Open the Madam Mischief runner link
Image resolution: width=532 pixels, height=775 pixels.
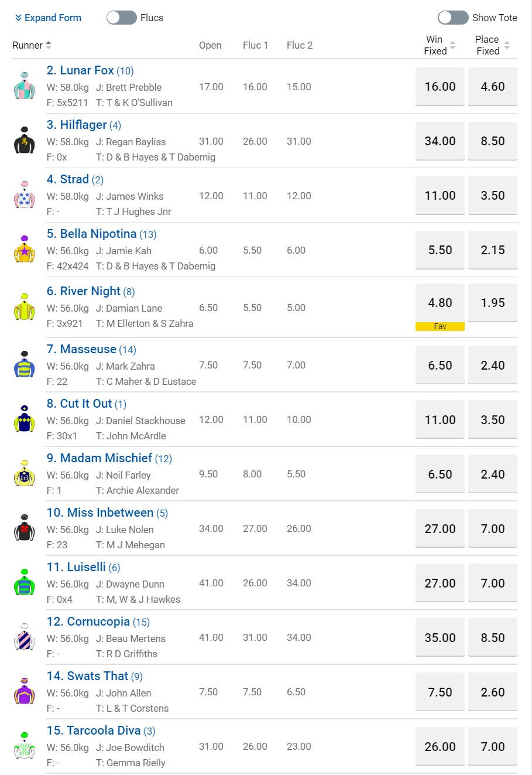[106, 458]
